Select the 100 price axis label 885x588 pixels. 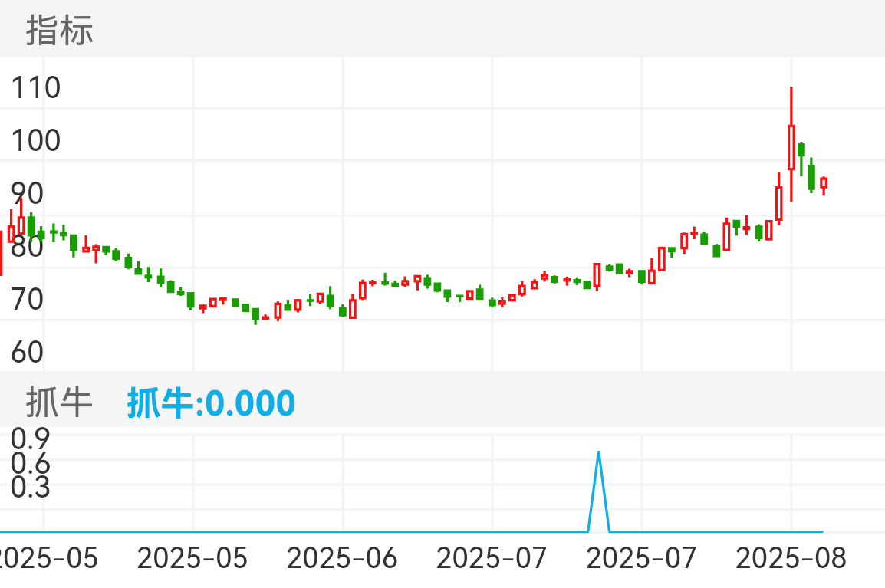35,140
